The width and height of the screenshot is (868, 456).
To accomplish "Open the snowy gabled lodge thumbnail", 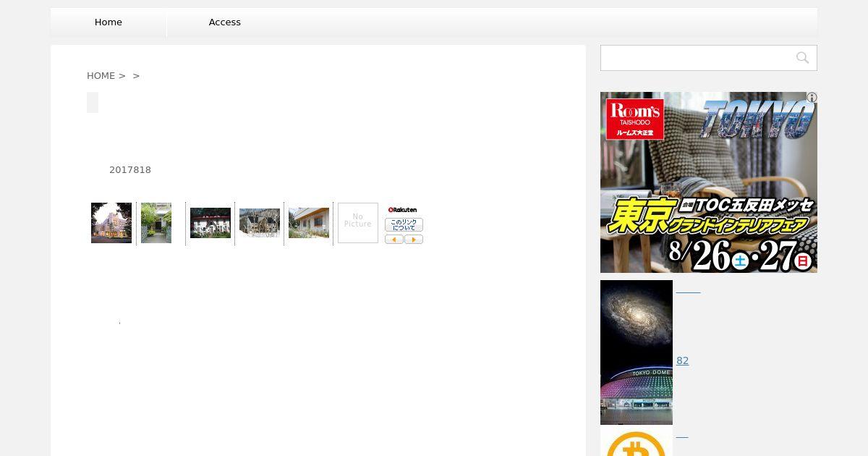I will [260, 223].
